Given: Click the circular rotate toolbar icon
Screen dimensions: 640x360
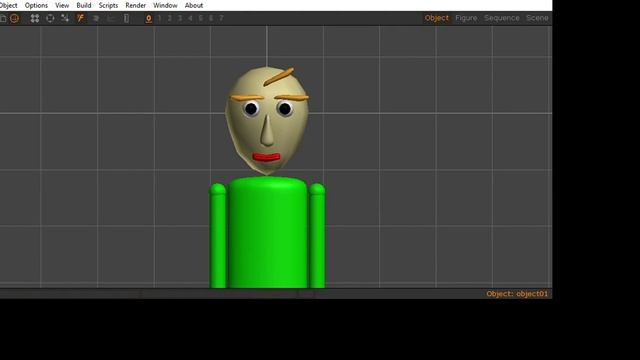Looking at the screenshot, I should point(50,18).
